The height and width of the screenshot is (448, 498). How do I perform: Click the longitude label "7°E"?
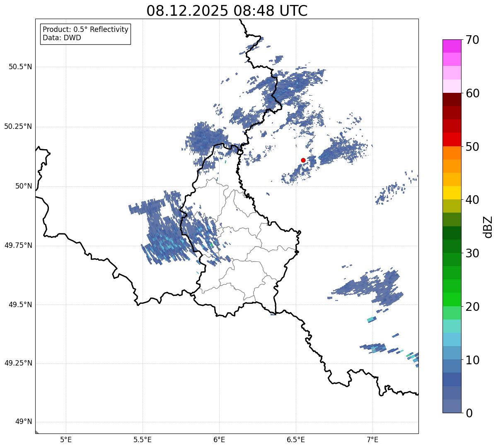[x=372, y=439]
